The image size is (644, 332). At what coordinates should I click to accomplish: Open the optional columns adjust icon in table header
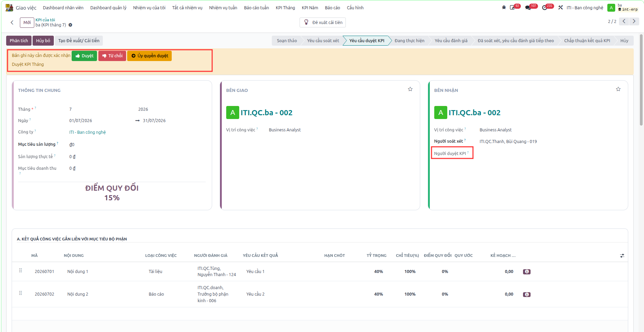coord(622,256)
